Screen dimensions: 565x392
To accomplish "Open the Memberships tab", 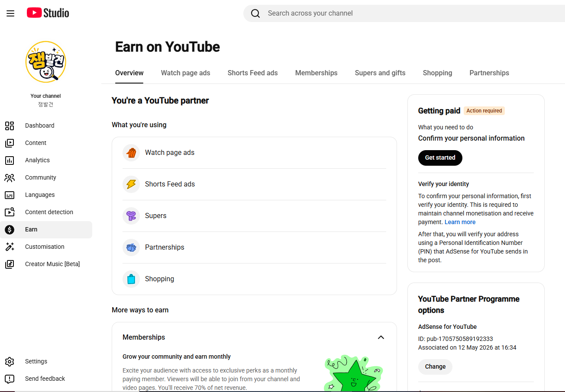I will pyautogui.click(x=316, y=73).
